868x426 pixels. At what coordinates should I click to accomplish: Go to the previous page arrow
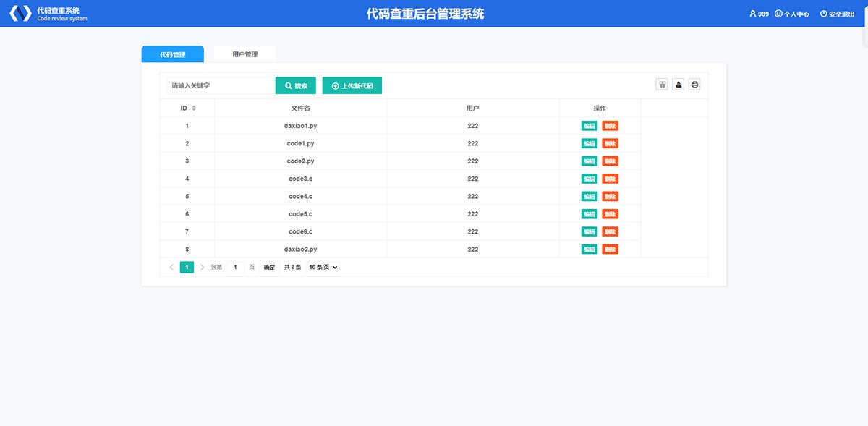tap(171, 267)
